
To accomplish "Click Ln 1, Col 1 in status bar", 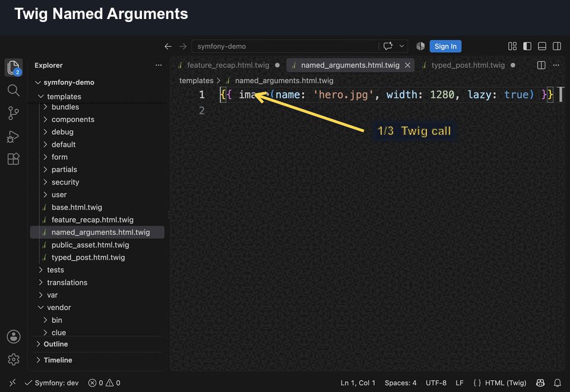I will pos(357,383).
